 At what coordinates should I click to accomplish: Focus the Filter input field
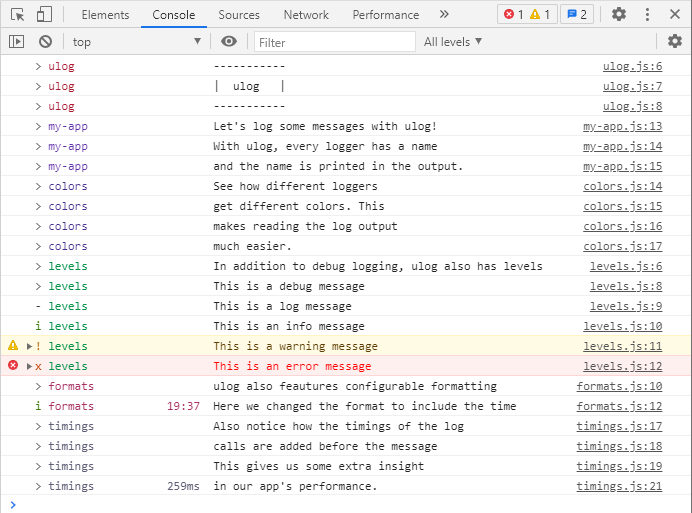[335, 42]
